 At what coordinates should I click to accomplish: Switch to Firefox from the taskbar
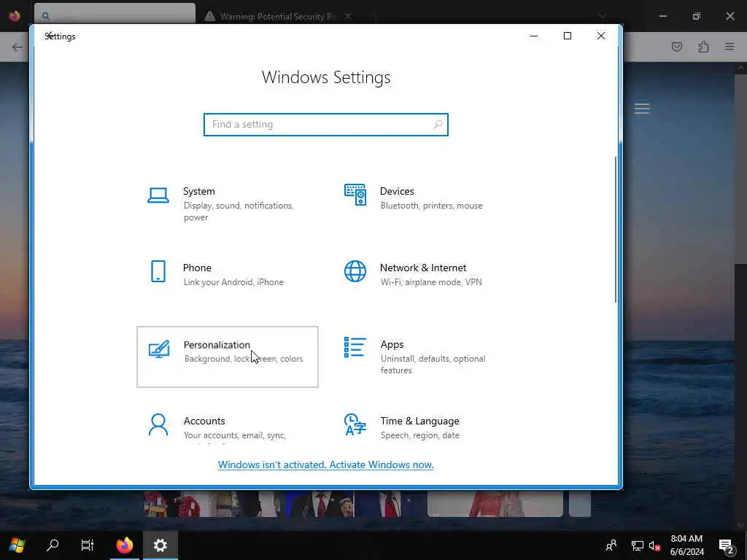(124, 545)
